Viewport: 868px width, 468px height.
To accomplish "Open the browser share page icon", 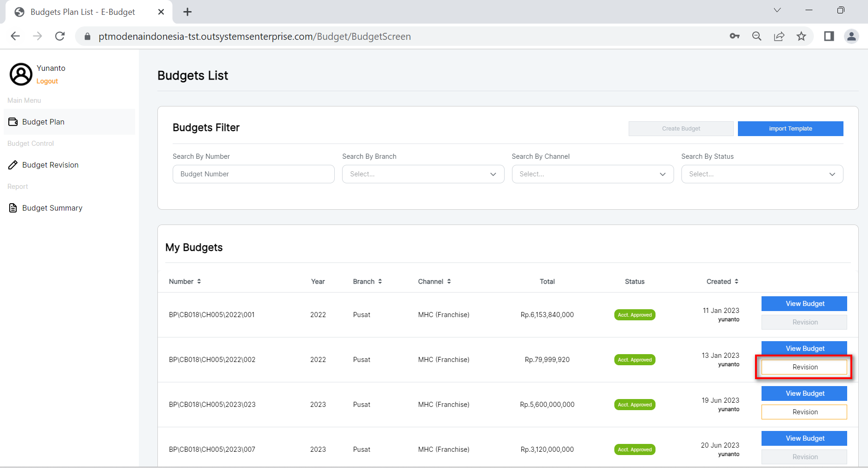I will tap(779, 36).
